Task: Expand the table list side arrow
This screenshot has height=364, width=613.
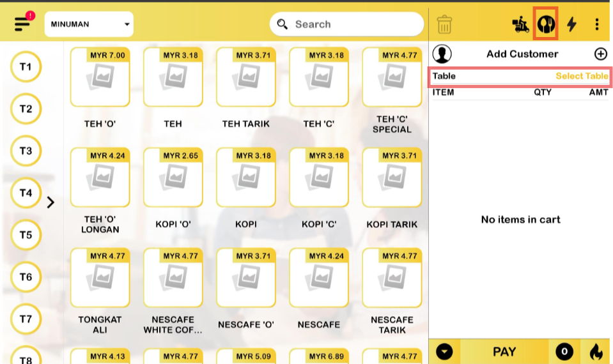Action: (51, 202)
